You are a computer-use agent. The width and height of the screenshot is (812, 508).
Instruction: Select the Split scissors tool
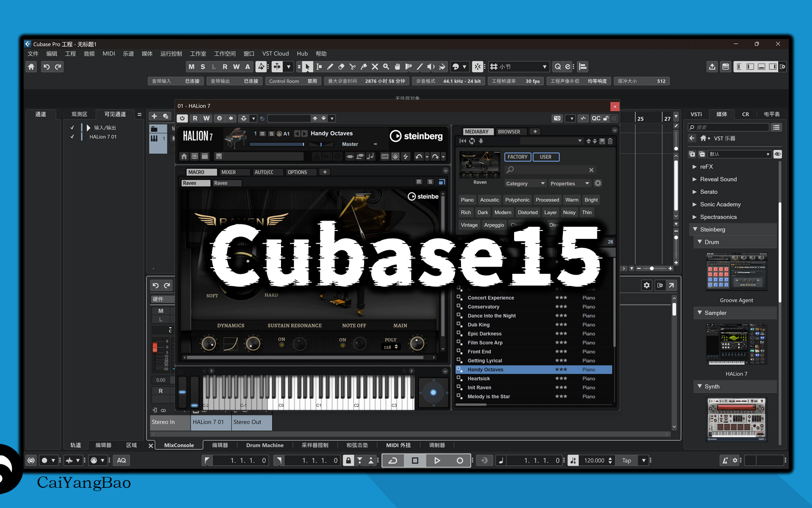pyautogui.click(x=352, y=67)
